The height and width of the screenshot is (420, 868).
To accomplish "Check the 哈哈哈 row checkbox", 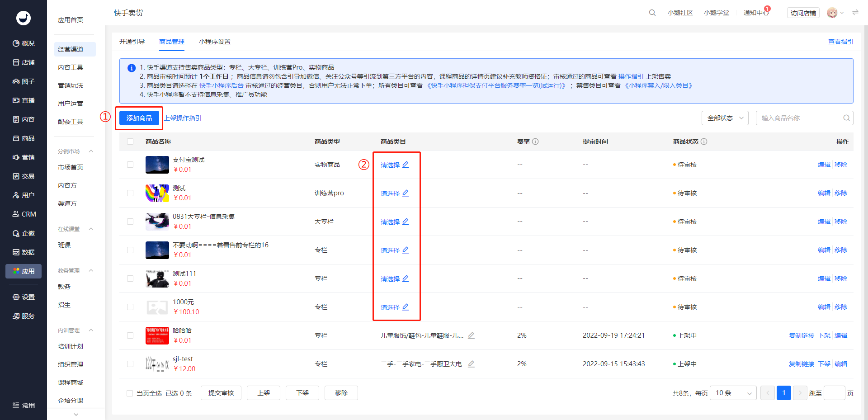I will point(130,335).
